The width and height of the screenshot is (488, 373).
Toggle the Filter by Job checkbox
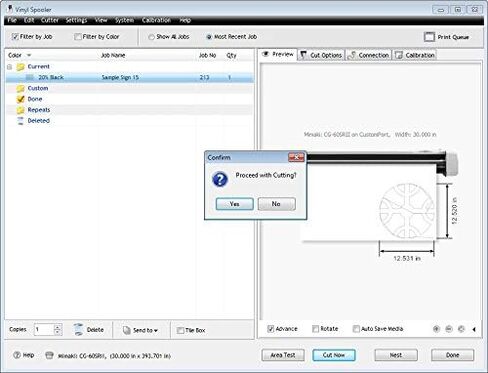click(15, 37)
